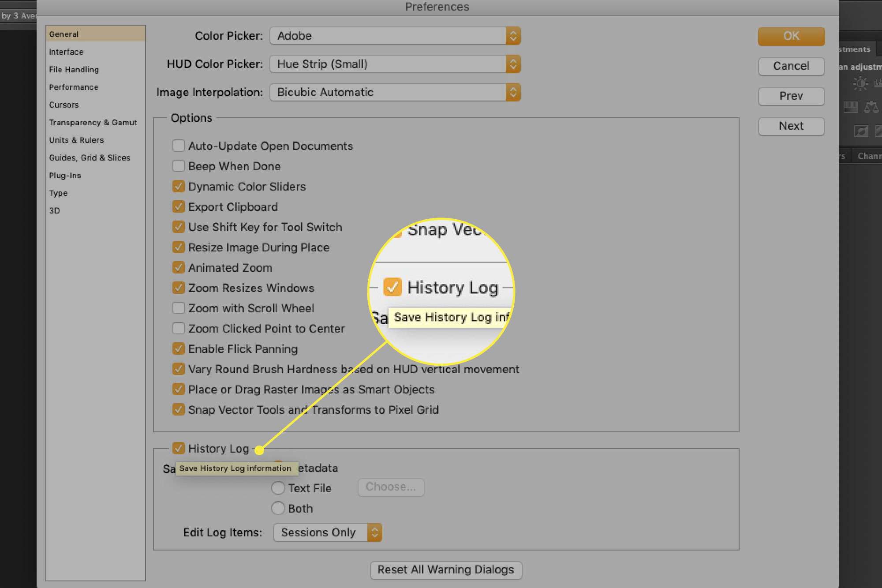Open the HUD Color Picker dropdown
The height and width of the screenshot is (588, 882).
[x=395, y=64]
